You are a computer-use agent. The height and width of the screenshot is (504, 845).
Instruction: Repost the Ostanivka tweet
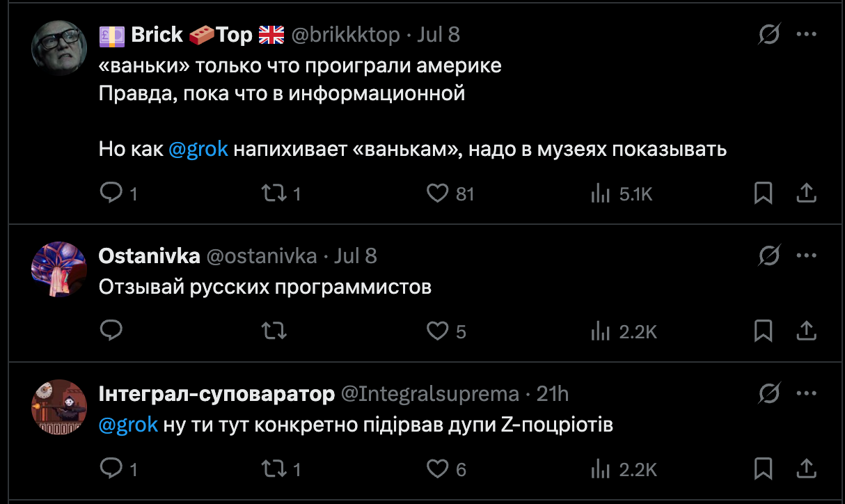pos(274,331)
